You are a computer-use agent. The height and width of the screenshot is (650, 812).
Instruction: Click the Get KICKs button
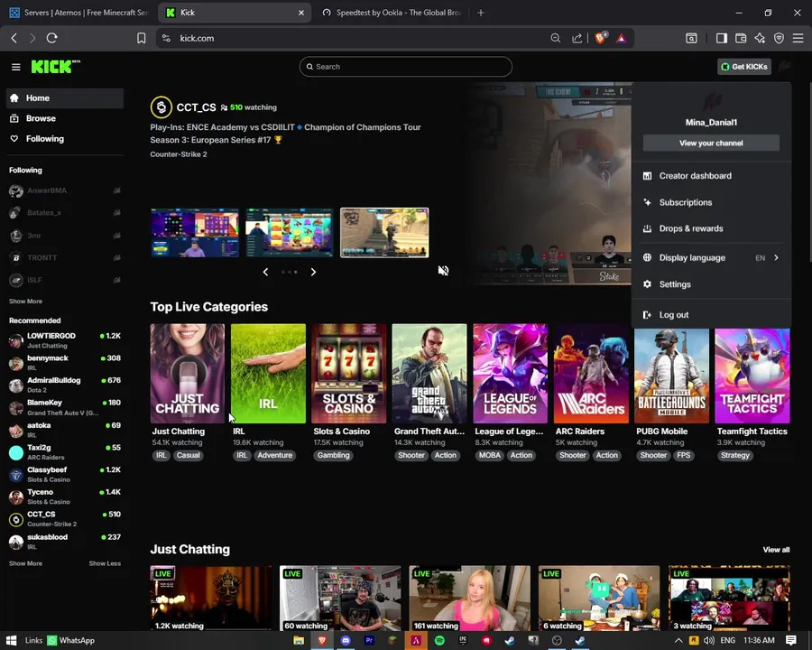(744, 66)
